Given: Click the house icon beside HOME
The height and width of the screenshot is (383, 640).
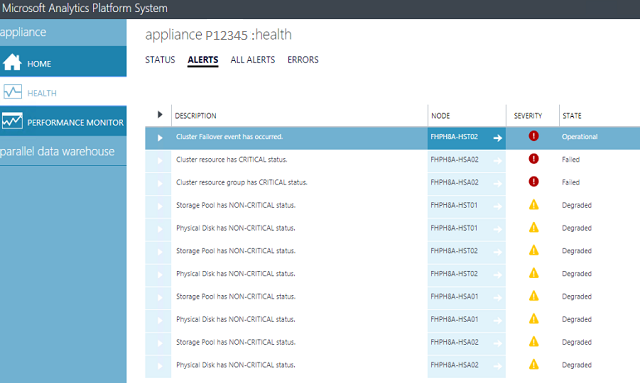Looking at the screenshot, I should pyautogui.click(x=12, y=62).
